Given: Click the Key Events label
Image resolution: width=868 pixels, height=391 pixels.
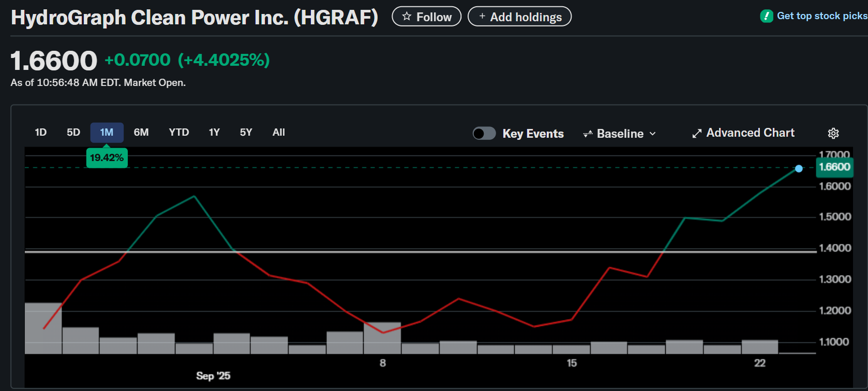Looking at the screenshot, I should pyautogui.click(x=533, y=134).
